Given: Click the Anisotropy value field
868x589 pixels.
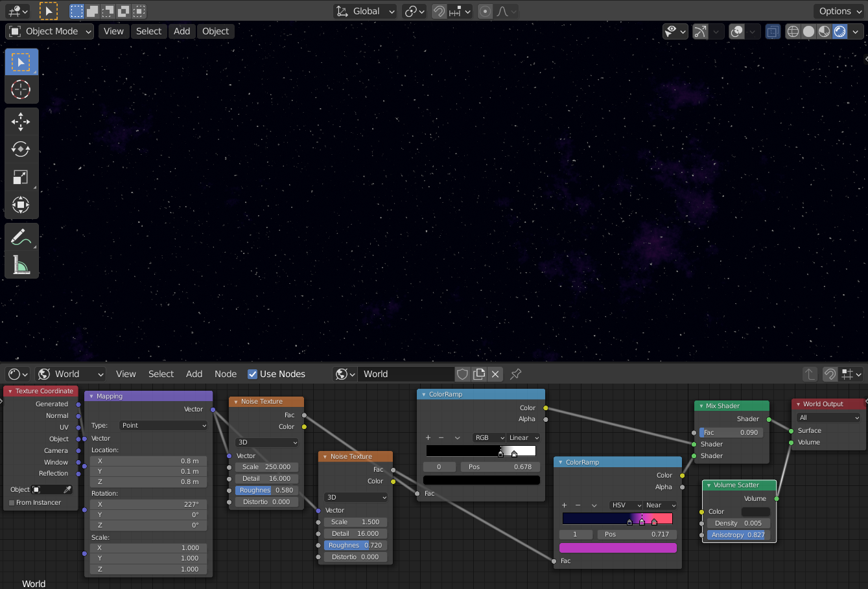Looking at the screenshot, I should [x=738, y=535].
